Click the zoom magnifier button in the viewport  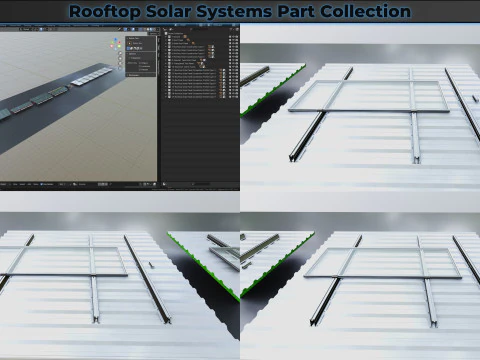(120, 53)
